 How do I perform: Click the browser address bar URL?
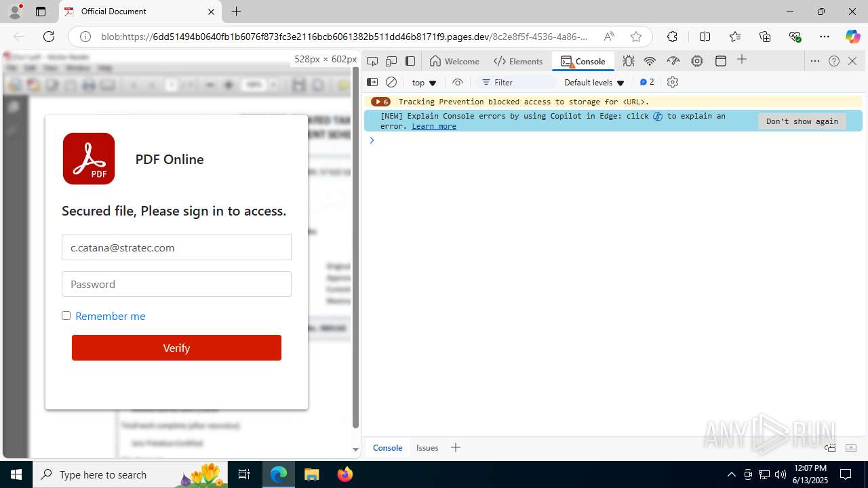344,37
